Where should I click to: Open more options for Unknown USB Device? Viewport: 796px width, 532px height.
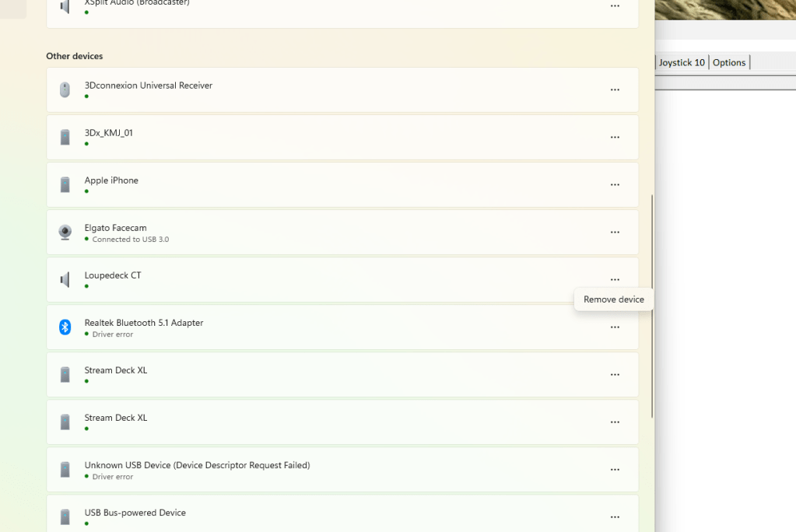(x=615, y=470)
